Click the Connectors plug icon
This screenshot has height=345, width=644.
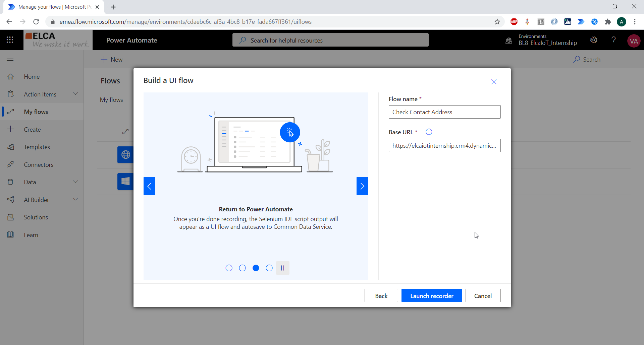[11, 164]
